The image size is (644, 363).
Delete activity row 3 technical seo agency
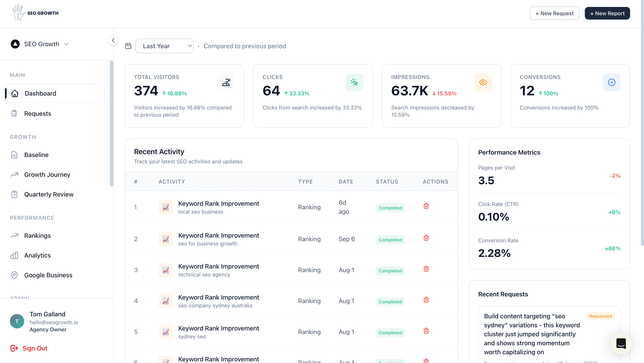click(x=426, y=269)
